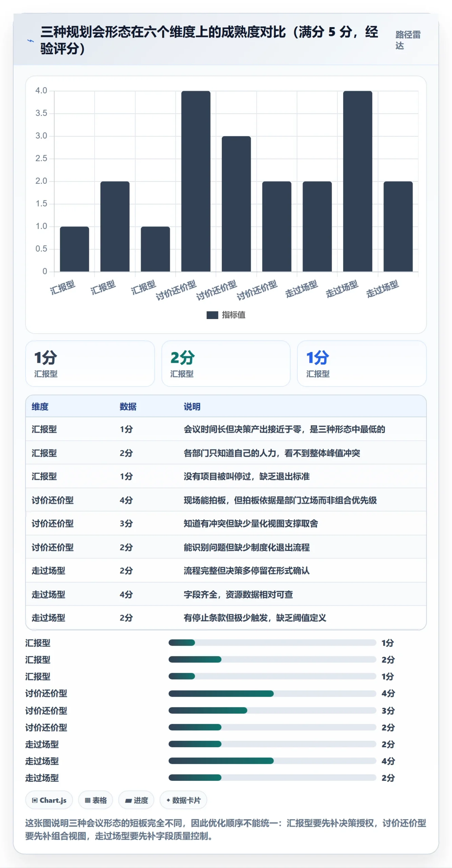452x868 pixels.
Task: Click the 汇报型 chart bar reaching 2.0
Action: pyautogui.click(x=115, y=226)
